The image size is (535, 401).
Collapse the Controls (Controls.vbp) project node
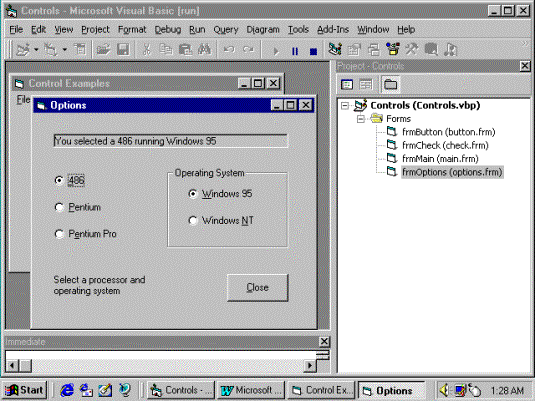point(345,105)
